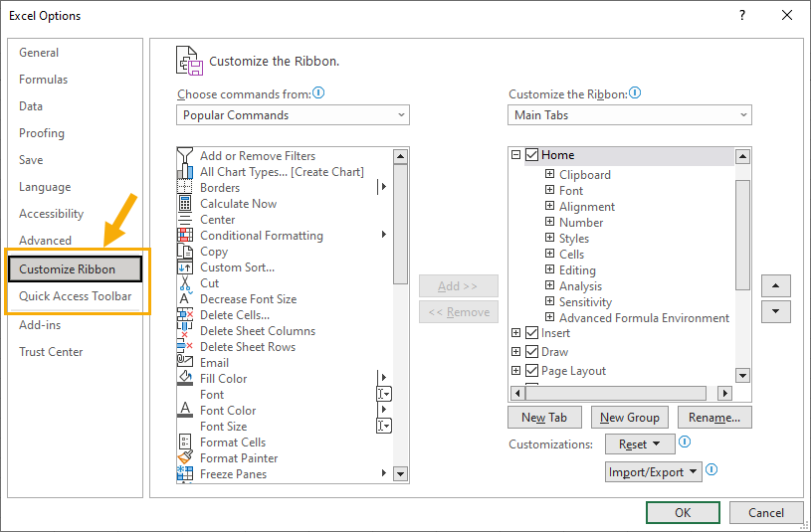This screenshot has width=811, height=532.
Task: Uncheck the Home tab checkbox
Action: click(x=531, y=154)
